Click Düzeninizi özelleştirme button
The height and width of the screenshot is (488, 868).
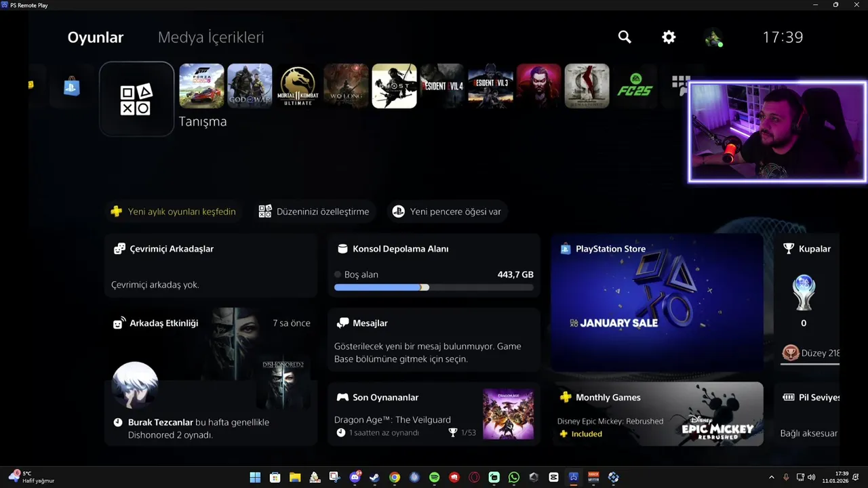click(x=314, y=211)
